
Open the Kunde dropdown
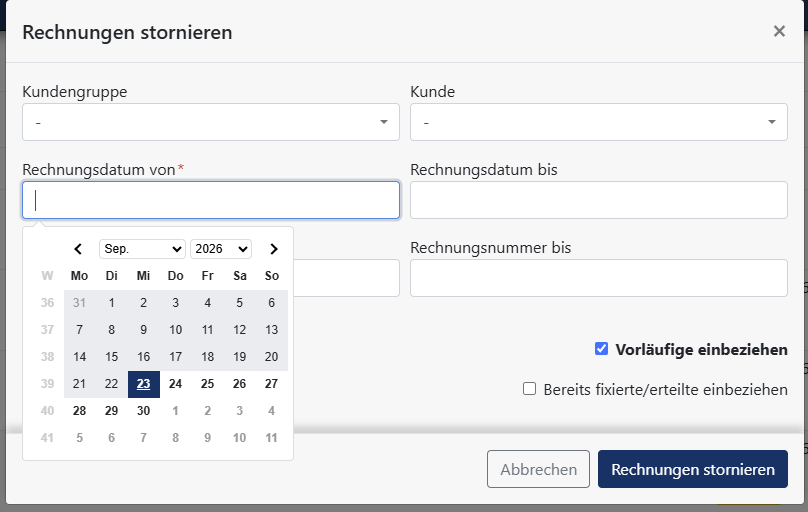[599, 122]
